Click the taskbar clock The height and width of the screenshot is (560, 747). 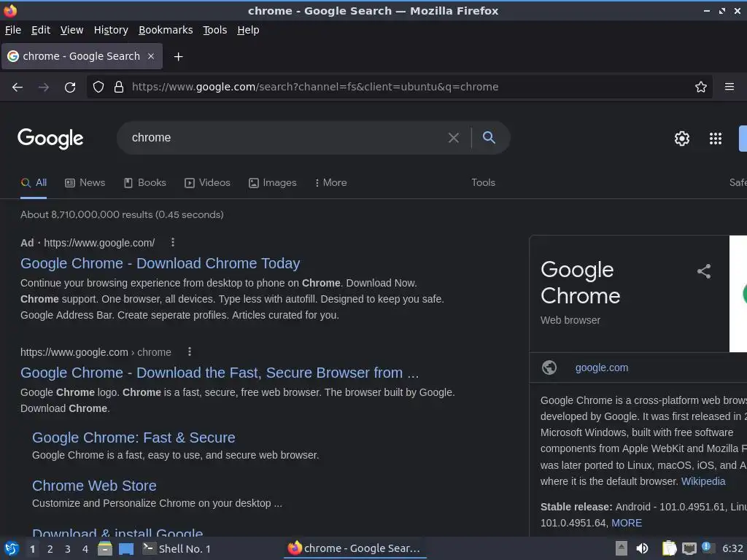(x=732, y=548)
